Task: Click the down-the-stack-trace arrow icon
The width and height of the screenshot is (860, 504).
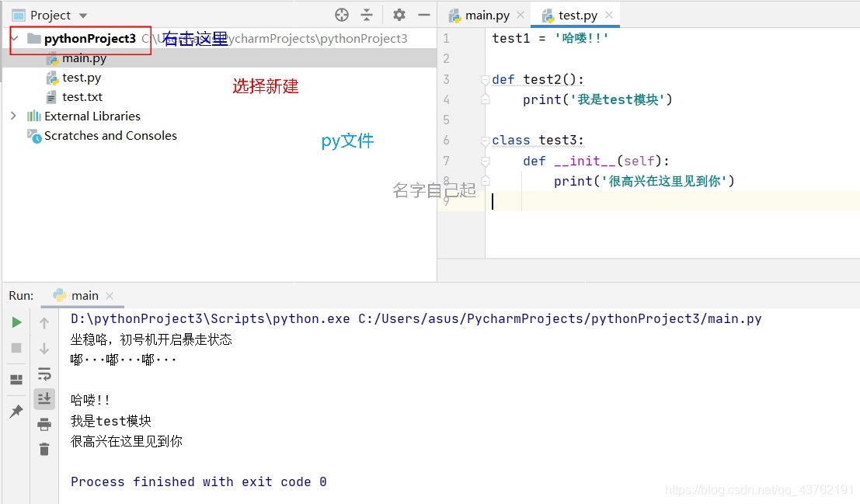Action: coord(44,348)
